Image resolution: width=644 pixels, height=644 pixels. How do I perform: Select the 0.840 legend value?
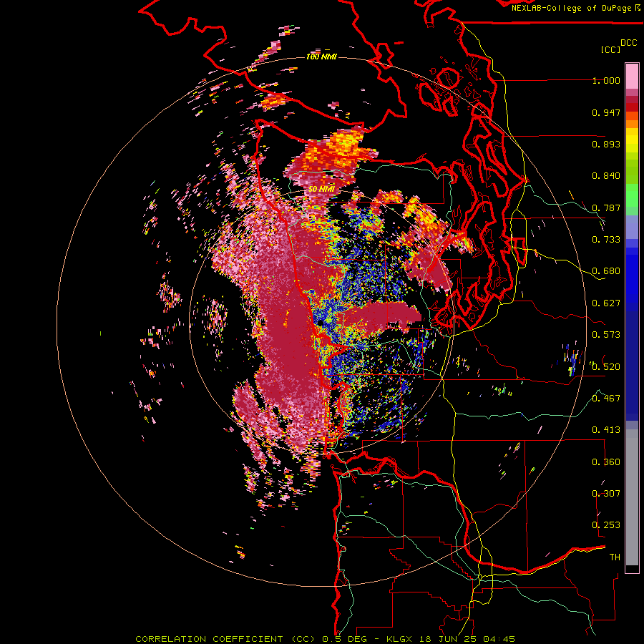(x=606, y=176)
